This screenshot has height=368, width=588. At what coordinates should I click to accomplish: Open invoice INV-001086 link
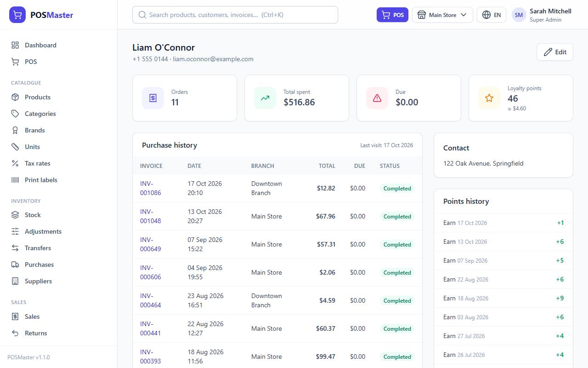pos(151,188)
